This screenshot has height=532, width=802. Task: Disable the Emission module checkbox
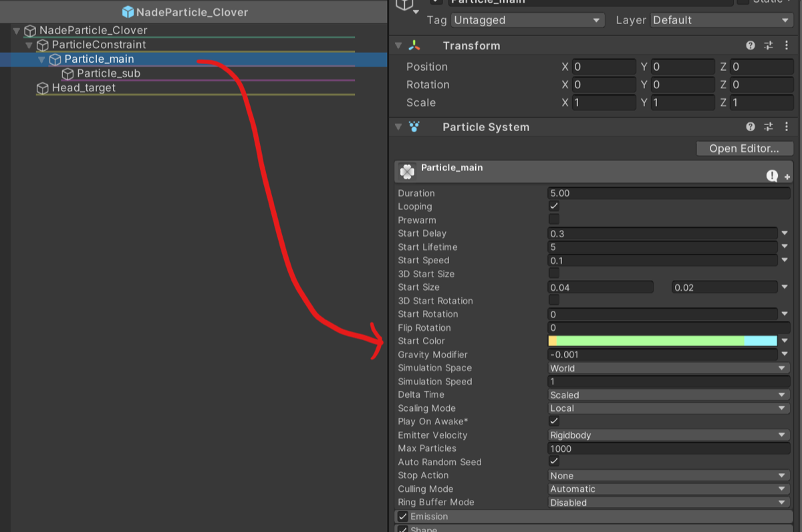[x=403, y=517]
